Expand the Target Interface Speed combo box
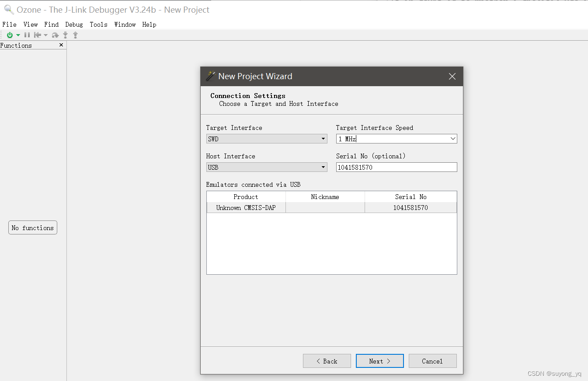The width and height of the screenshot is (588, 381). (452, 139)
